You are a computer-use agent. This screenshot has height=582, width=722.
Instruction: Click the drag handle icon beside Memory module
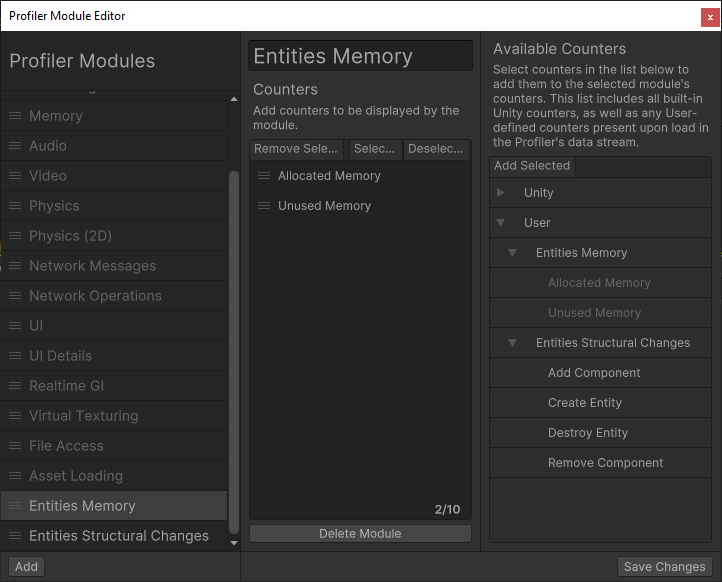[15, 116]
